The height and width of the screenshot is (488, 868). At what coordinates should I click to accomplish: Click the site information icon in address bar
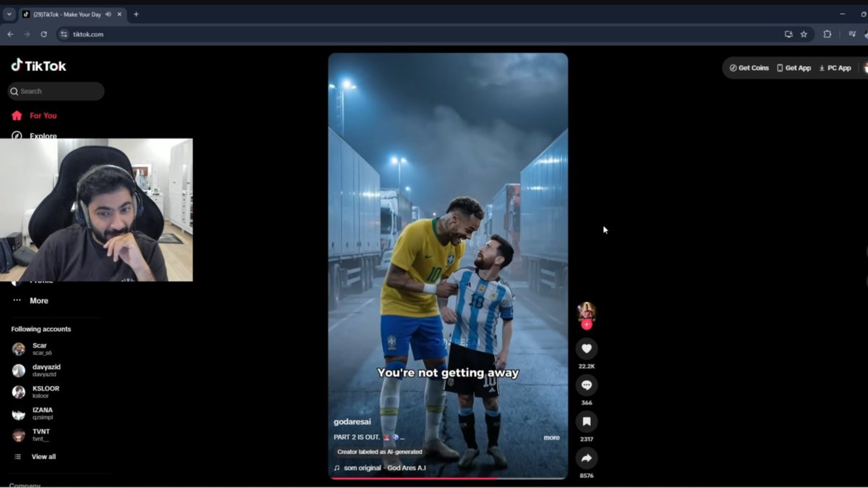pyautogui.click(x=64, y=34)
